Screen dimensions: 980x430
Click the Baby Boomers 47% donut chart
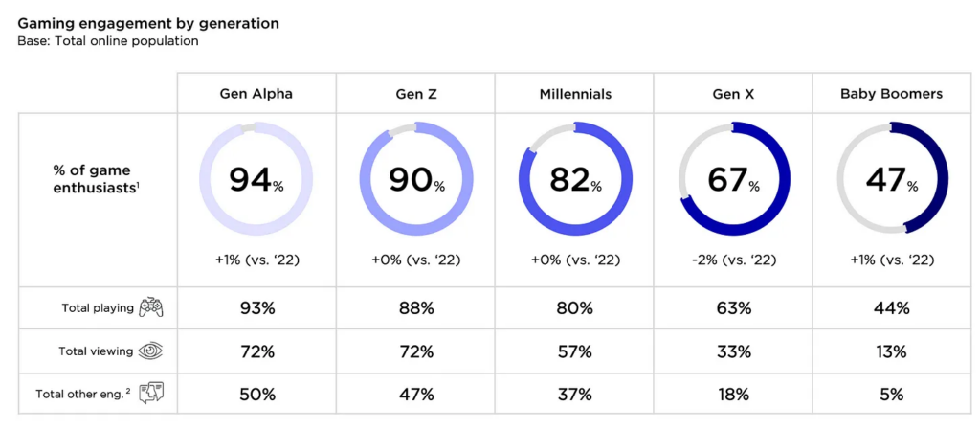892,178
